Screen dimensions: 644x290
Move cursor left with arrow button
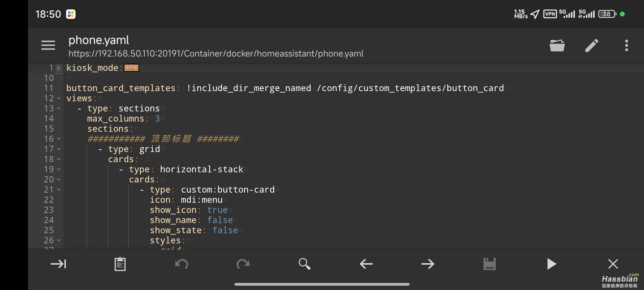pyautogui.click(x=366, y=264)
